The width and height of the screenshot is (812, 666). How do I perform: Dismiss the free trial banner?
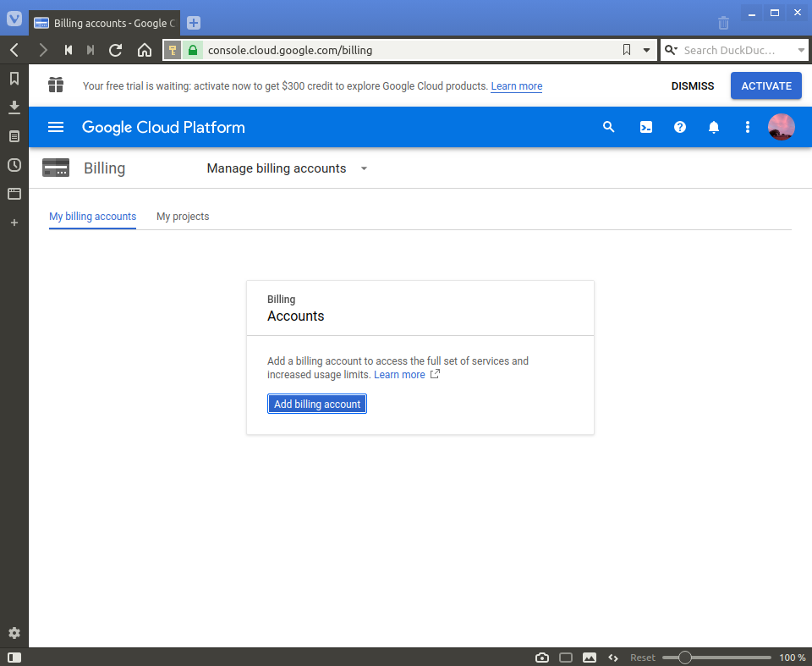[x=693, y=86]
